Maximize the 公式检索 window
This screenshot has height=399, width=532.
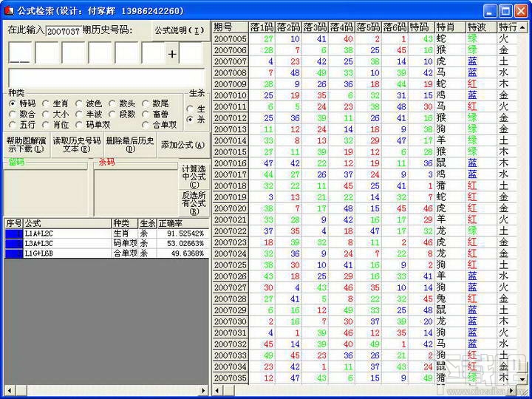click(505, 11)
